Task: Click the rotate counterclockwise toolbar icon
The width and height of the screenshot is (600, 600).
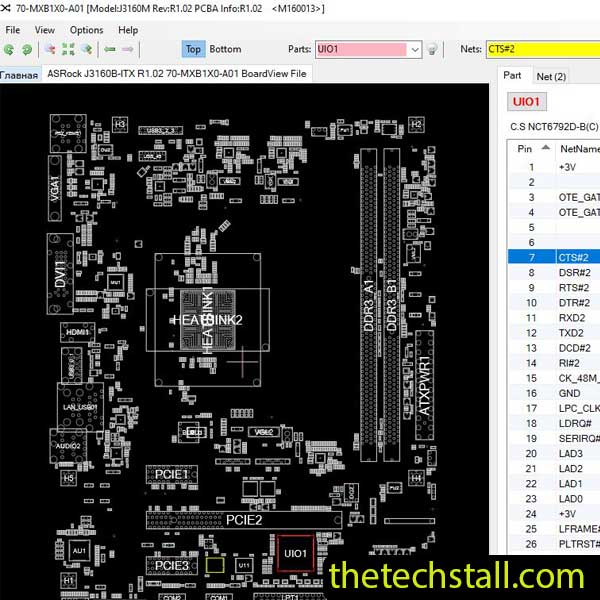Action: (x=11, y=49)
